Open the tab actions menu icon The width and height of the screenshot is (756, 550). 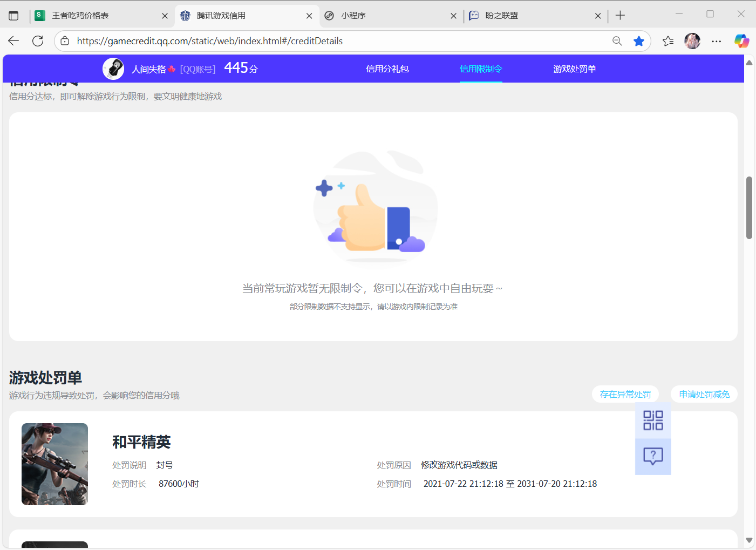(13, 16)
